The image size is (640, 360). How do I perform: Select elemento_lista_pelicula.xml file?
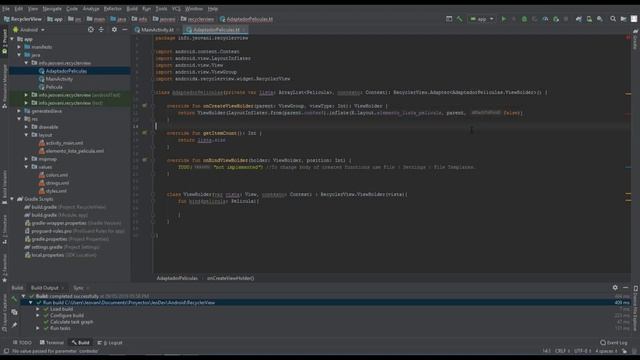pyautogui.click(x=74, y=151)
